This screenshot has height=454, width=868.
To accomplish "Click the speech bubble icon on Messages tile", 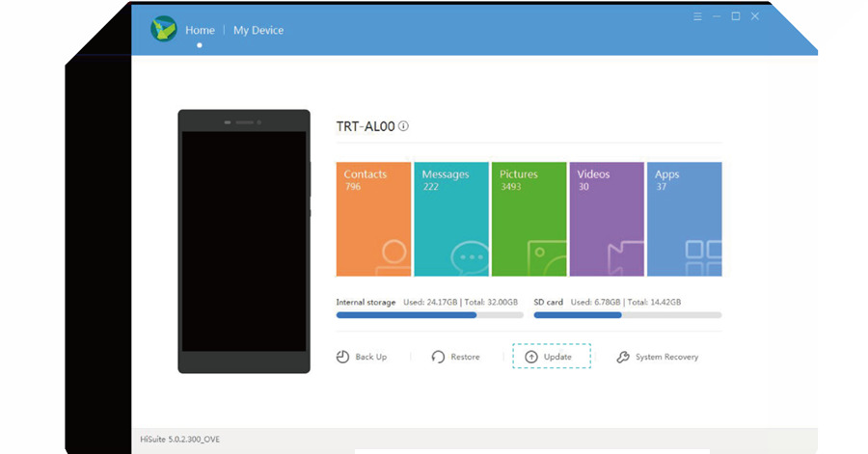I will click(x=470, y=258).
